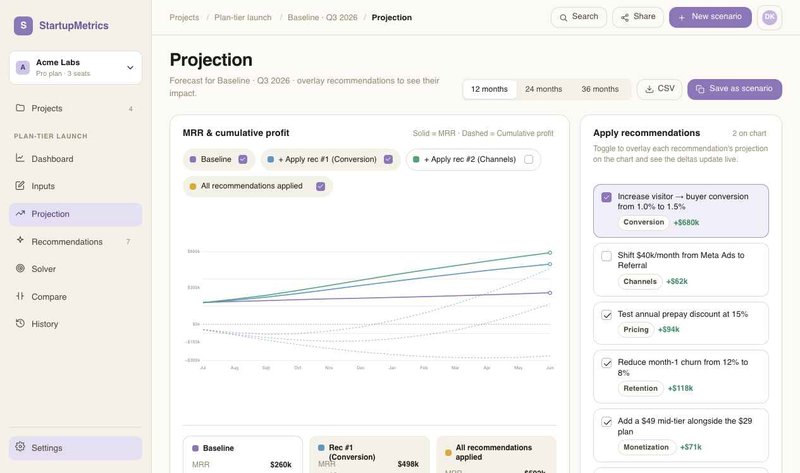The height and width of the screenshot is (473, 800).
Task: Export data with the CSV button
Action: click(x=659, y=89)
